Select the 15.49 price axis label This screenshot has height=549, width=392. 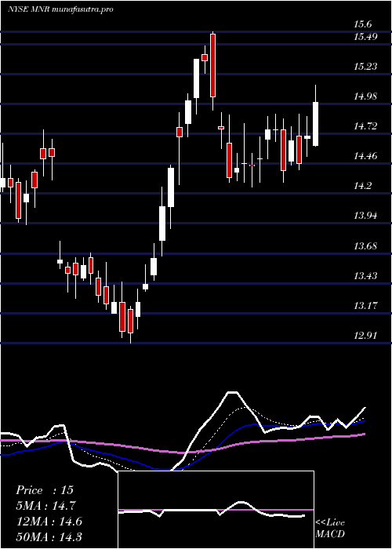point(365,36)
